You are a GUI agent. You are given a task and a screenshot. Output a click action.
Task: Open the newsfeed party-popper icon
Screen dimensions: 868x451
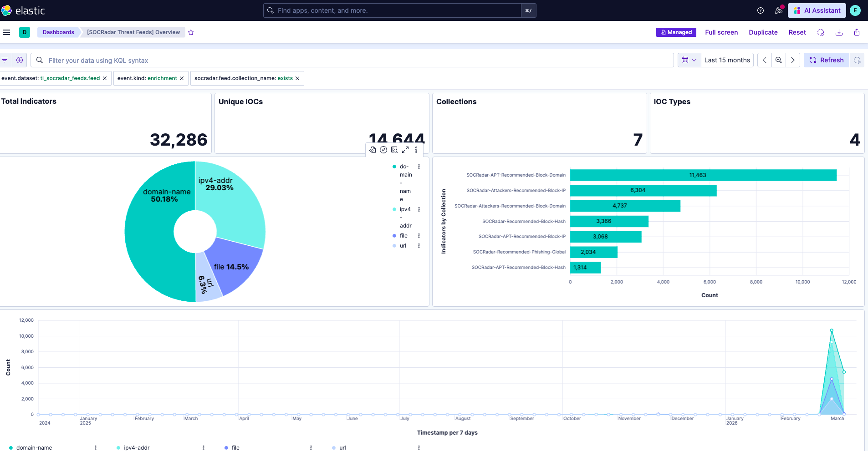click(779, 10)
